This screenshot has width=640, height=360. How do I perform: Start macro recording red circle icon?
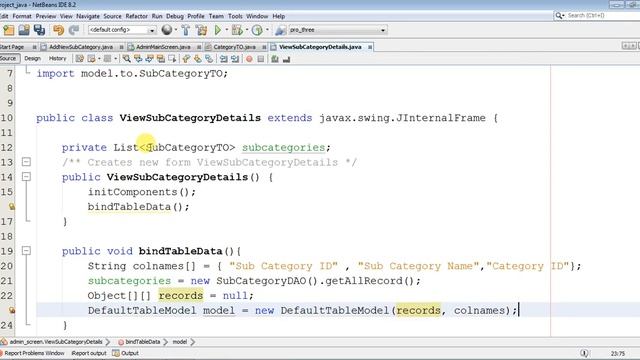point(249,59)
